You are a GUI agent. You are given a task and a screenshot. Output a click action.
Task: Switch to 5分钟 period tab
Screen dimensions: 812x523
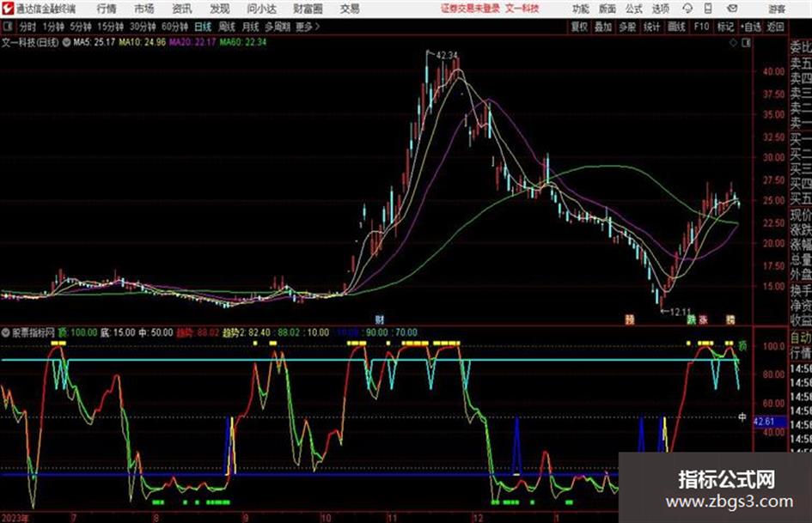[80, 27]
